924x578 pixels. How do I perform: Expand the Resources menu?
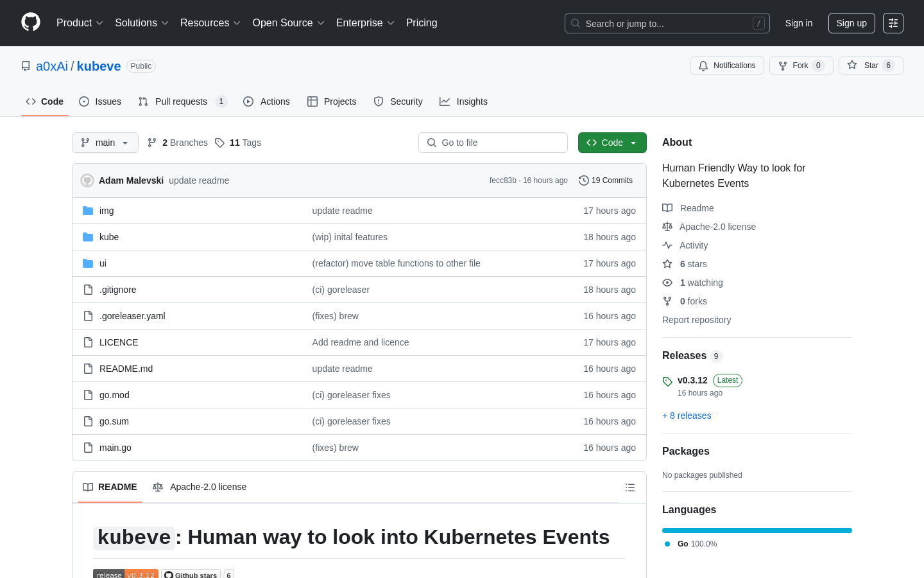210,23
